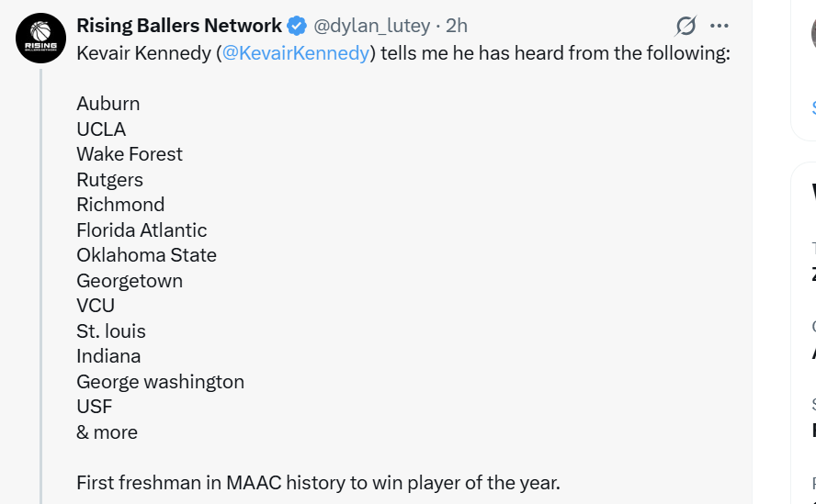The image size is (816, 504).
Task: Click the UCLA line in the post
Action: (101, 129)
